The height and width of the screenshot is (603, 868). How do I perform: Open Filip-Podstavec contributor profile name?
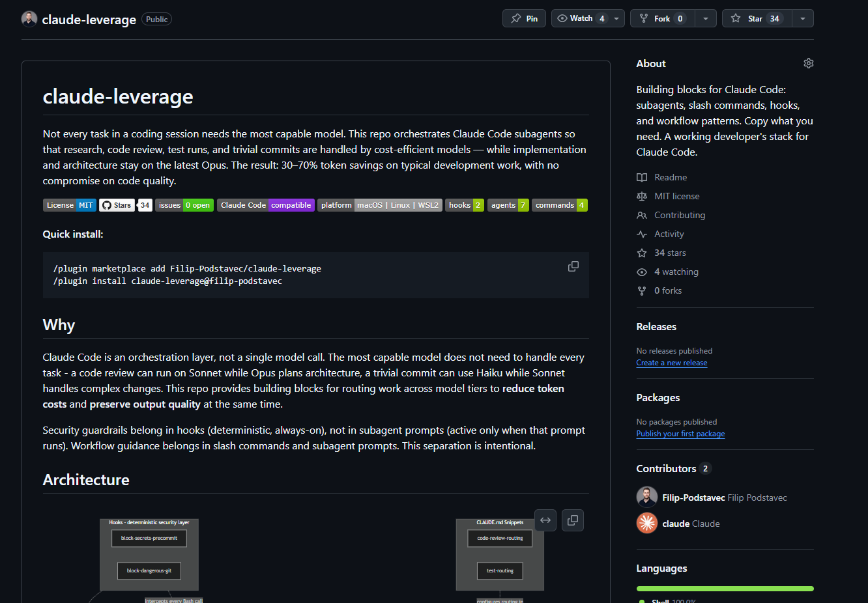tap(693, 498)
